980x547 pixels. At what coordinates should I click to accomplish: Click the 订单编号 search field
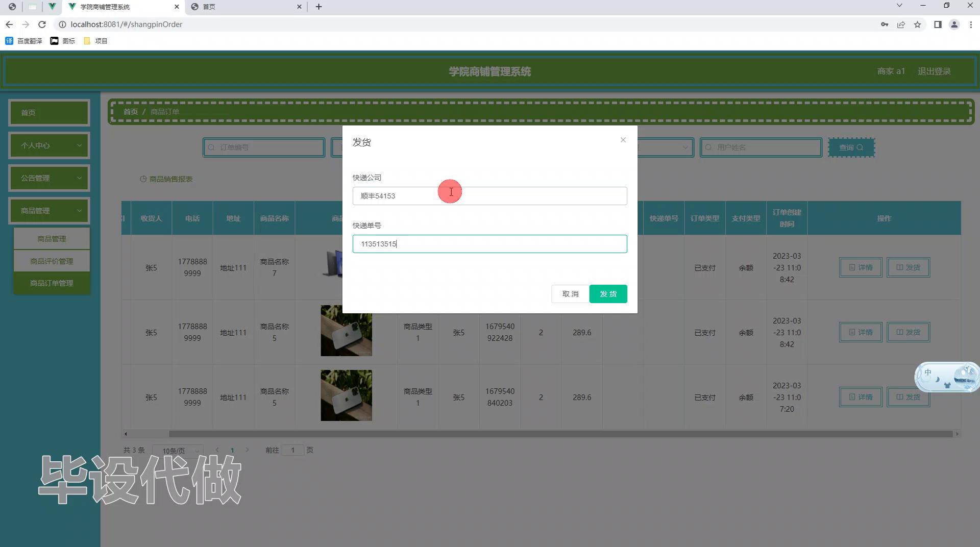[x=264, y=147]
